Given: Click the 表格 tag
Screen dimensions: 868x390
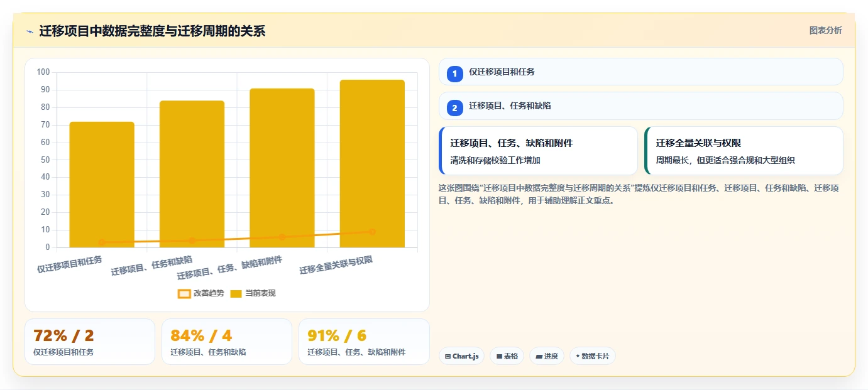Looking at the screenshot, I should (507, 356).
